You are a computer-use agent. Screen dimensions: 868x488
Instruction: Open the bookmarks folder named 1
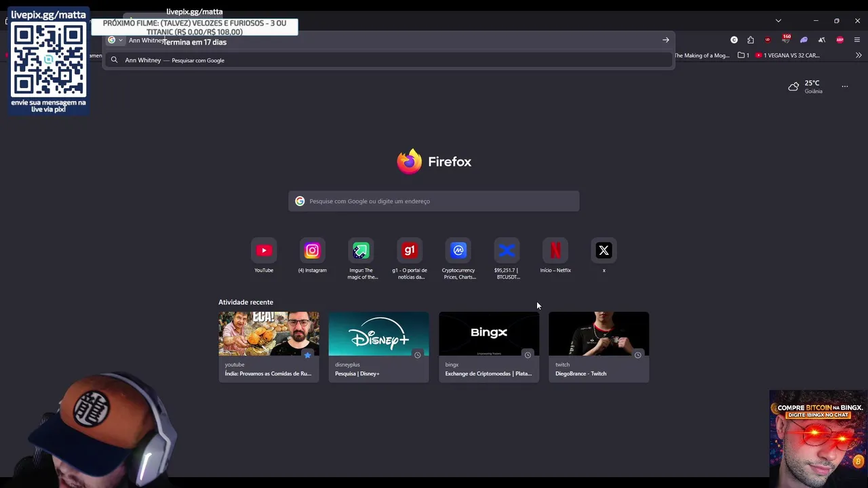743,56
